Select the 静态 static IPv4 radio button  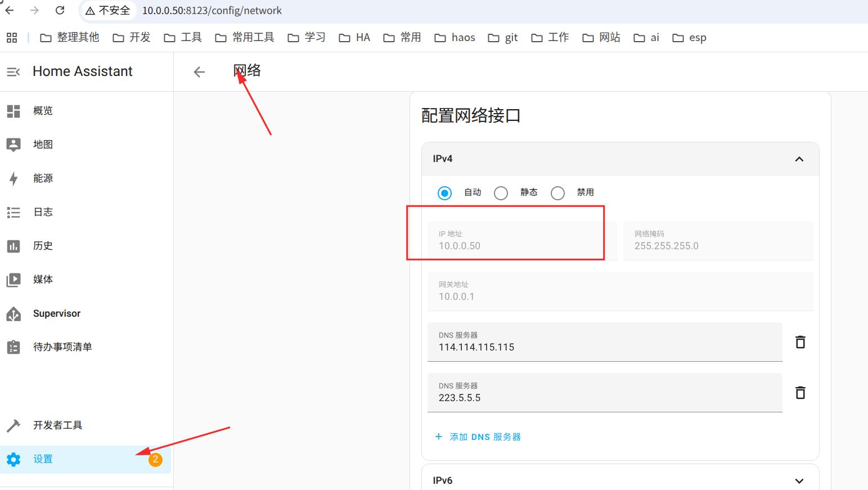pyautogui.click(x=501, y=193)
